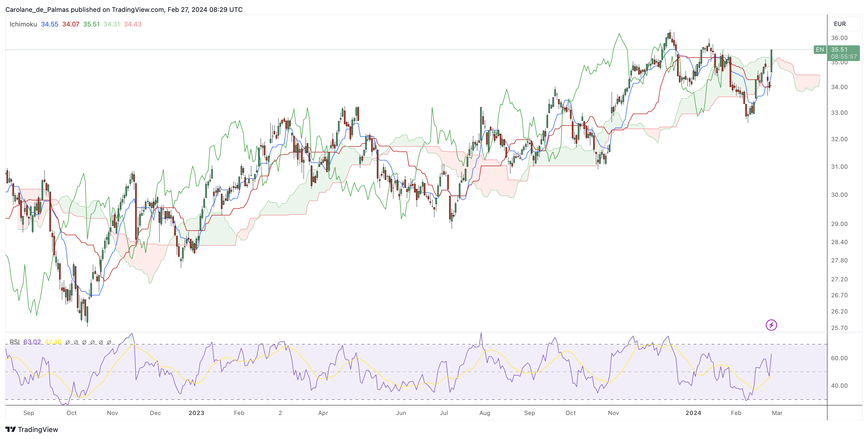This screenshot has width=868, height=439.
Task: Click the Jun label on time axis
Action: coord(401,413)
